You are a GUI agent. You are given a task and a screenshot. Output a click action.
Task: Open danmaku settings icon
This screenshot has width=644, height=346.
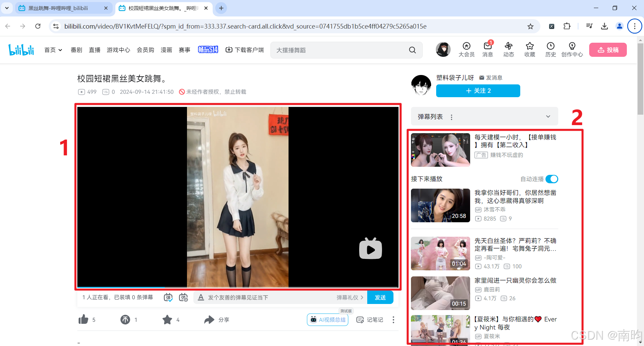tap(183, 297)
